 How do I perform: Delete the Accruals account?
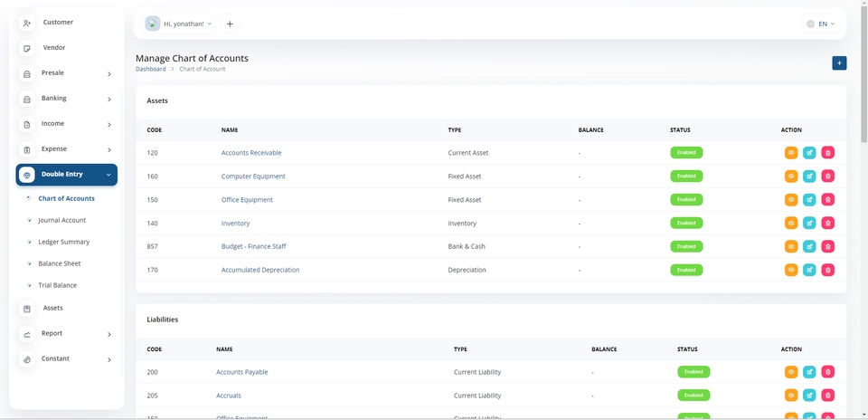[827, 396]
